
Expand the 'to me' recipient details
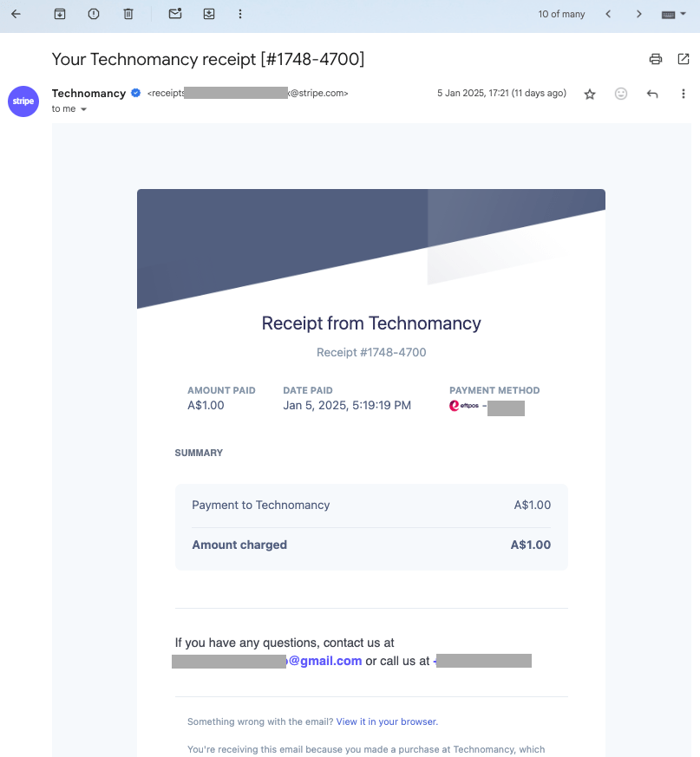[84, 109]
